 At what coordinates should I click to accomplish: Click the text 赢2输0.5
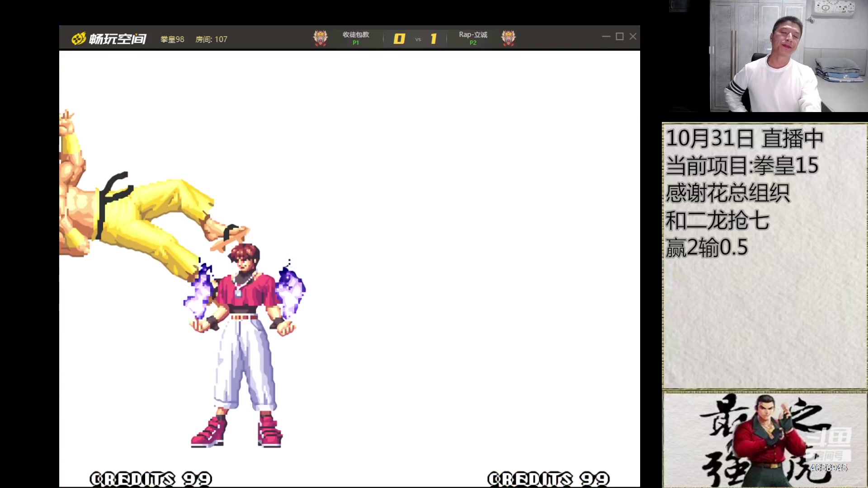[707, 248]
